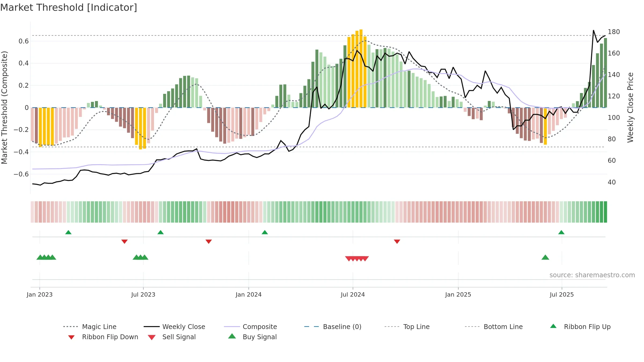Click the red Sell Signal legend triangle

(152, 337)
